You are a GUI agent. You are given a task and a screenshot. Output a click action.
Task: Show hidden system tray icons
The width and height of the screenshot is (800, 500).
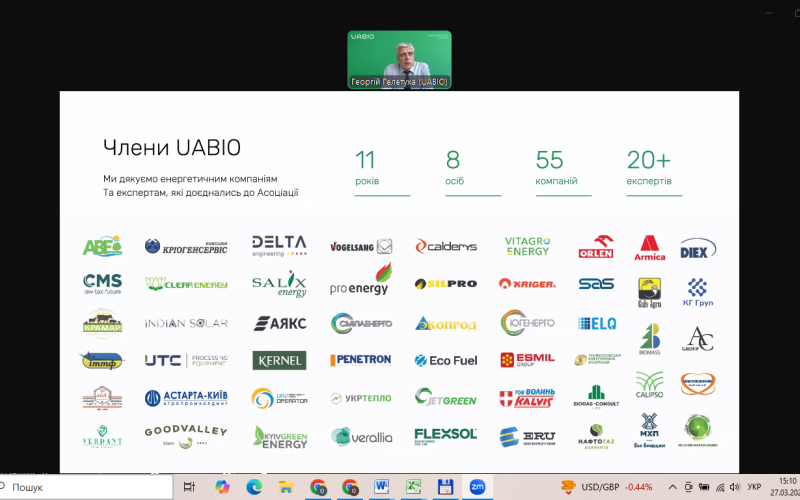(672, 487)
